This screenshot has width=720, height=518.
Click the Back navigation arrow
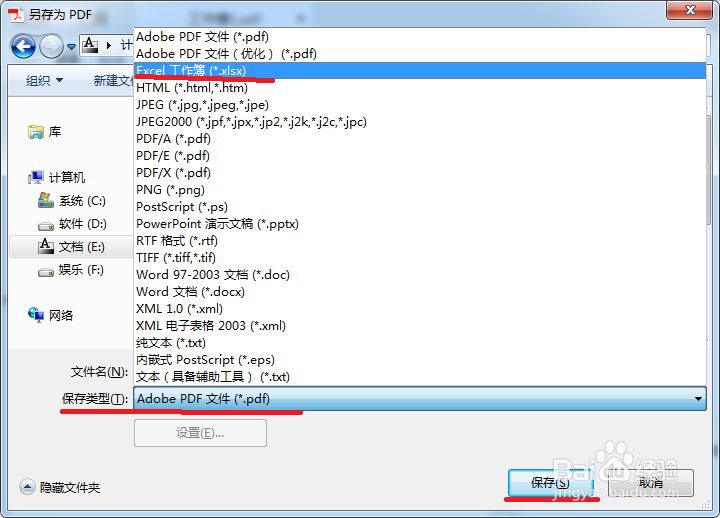point(23,46)
